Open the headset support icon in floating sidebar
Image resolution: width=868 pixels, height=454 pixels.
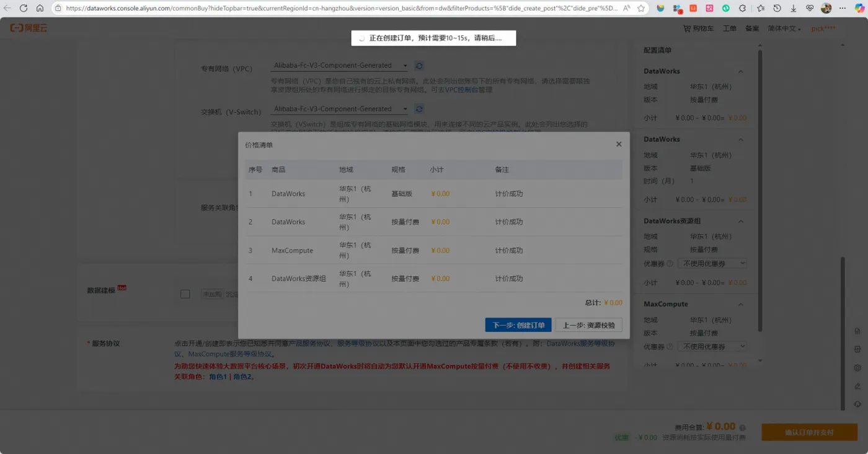(857, 404)
